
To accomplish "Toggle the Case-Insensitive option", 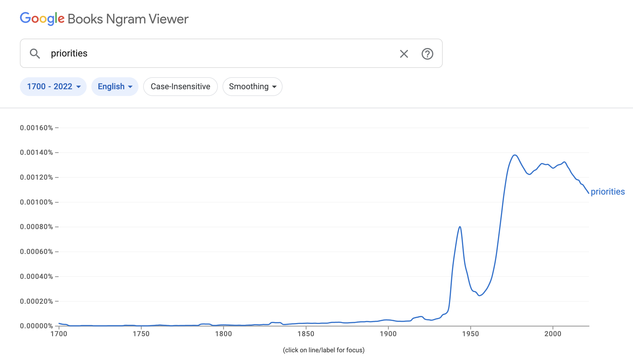I will pos(180,87).
